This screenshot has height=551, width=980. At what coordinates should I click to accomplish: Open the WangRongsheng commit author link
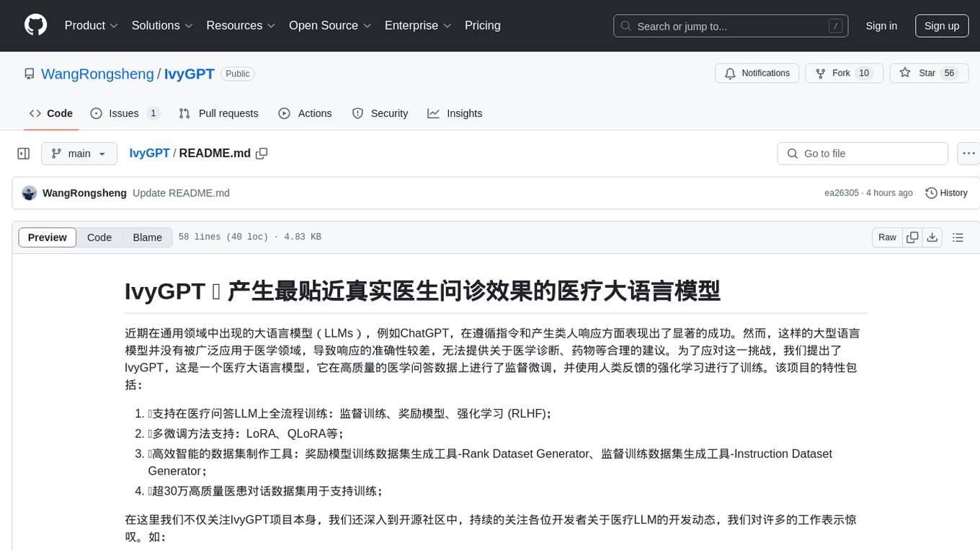coord(84,193)
